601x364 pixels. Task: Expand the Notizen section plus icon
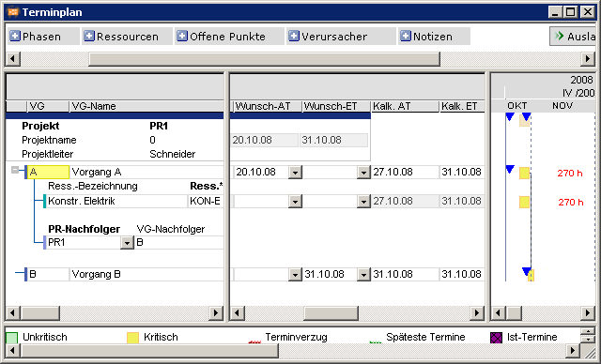click(406, 37)
